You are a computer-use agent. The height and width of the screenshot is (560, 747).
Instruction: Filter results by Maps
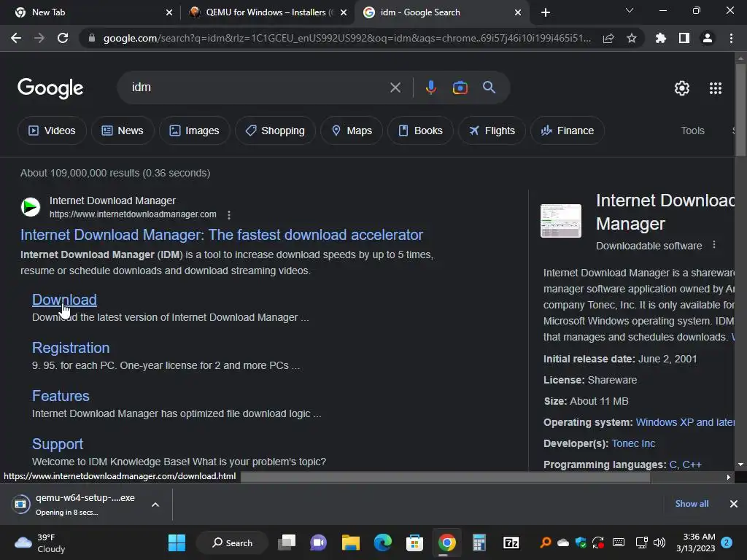[352, 131]
